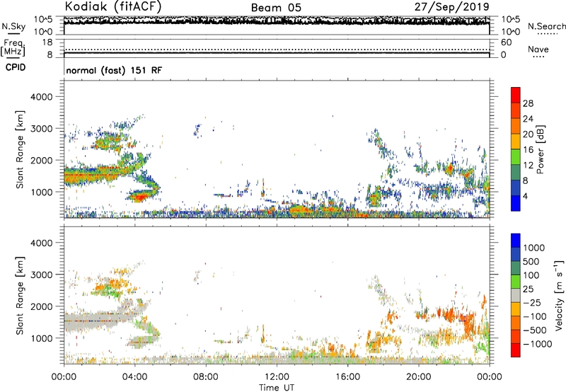Click the date '27/Sep/2019'
This screenshot has height=392, width=566.
coord(451,6)
